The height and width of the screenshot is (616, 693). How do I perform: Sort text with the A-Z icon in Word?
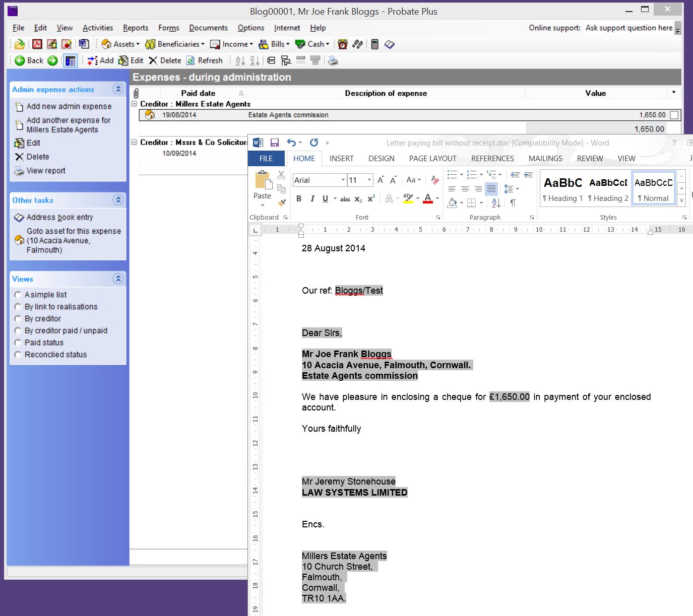coord(496,202)
